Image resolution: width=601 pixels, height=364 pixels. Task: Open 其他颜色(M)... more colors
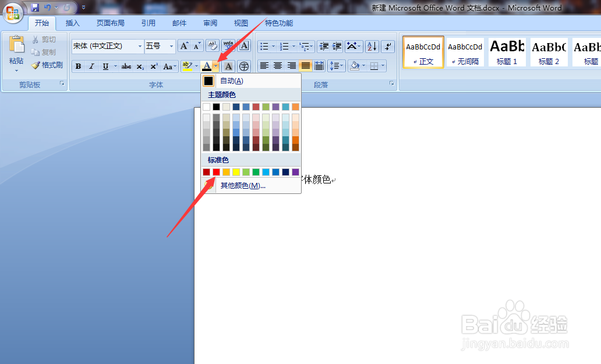click(x=251, y=186)
